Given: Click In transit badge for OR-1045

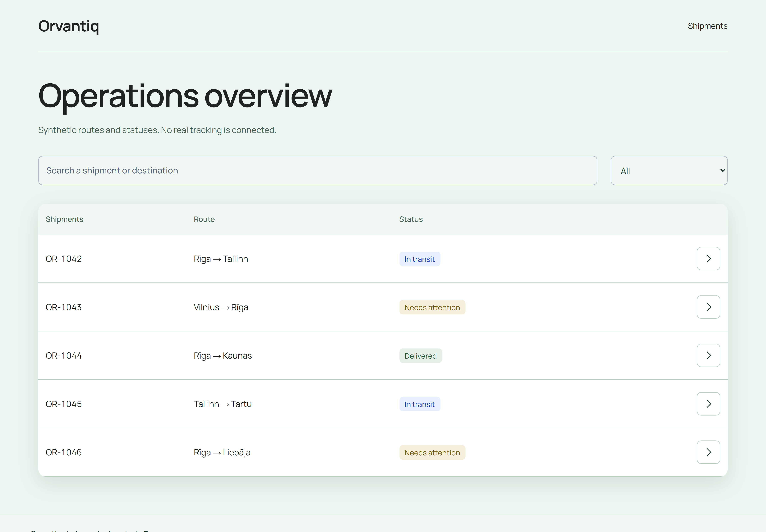Looking at the screenshot, I should tap(420, 404).
